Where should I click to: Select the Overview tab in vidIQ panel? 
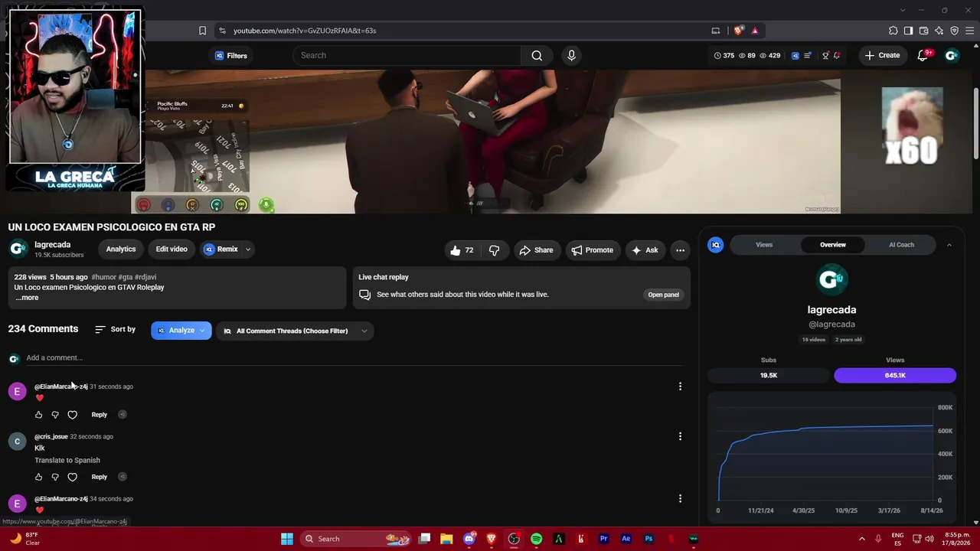pos(833,245)
